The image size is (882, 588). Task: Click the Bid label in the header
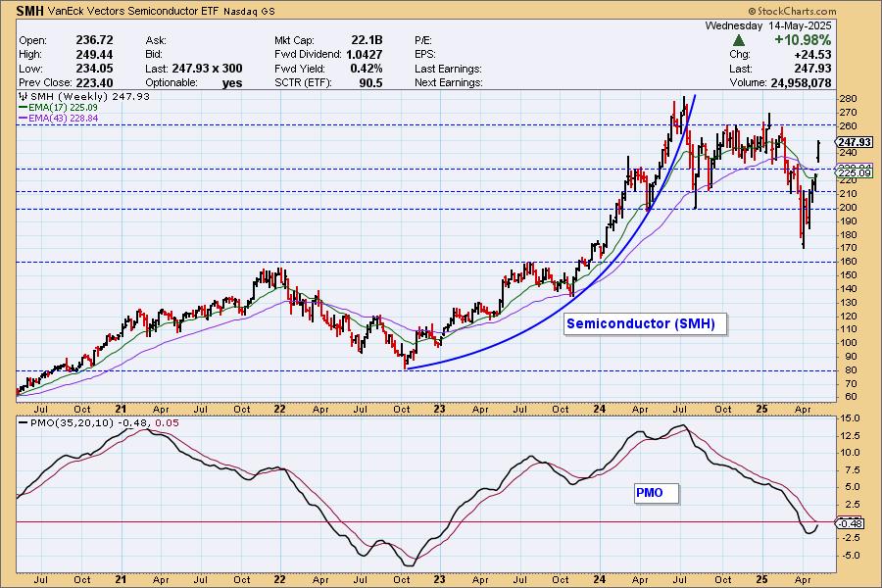click(154, 55)
